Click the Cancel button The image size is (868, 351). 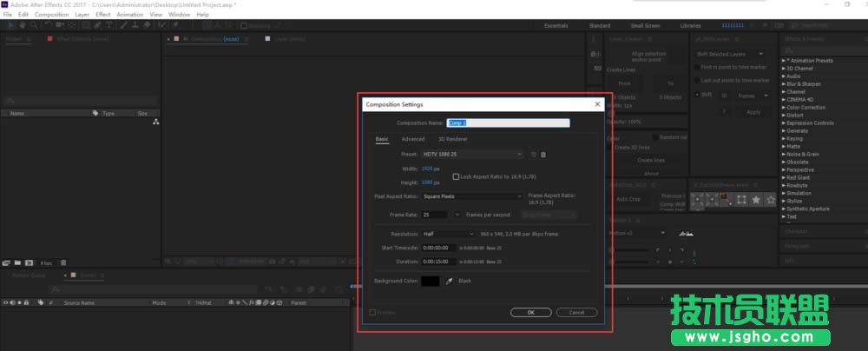point(576,312)
